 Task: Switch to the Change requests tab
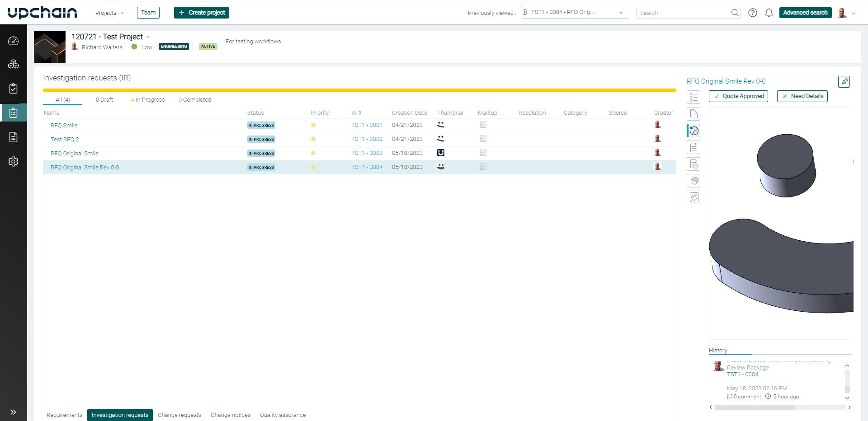tap(179, 415)
